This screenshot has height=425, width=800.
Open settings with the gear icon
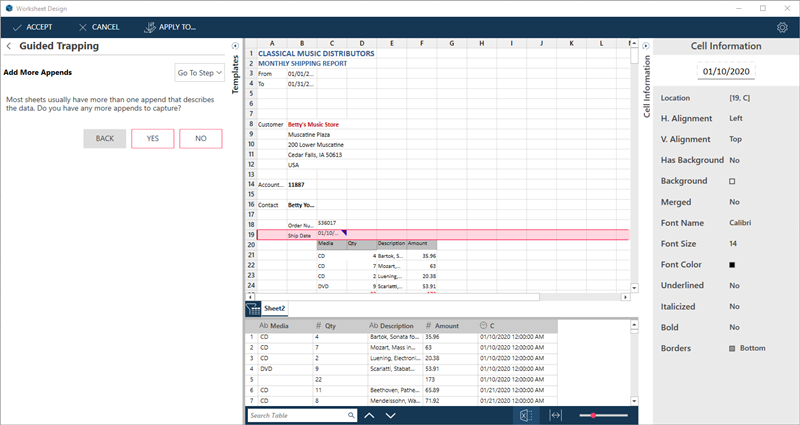pyautogui.click(x=782, y=27)
